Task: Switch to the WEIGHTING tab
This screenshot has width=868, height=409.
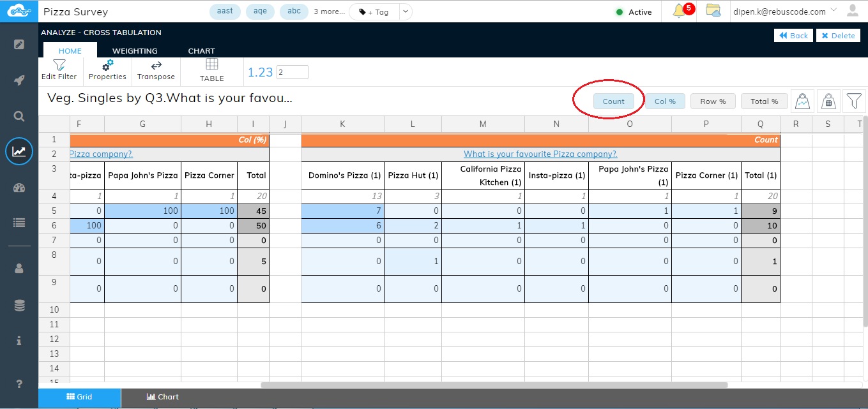Action: [x=135, y=50]
